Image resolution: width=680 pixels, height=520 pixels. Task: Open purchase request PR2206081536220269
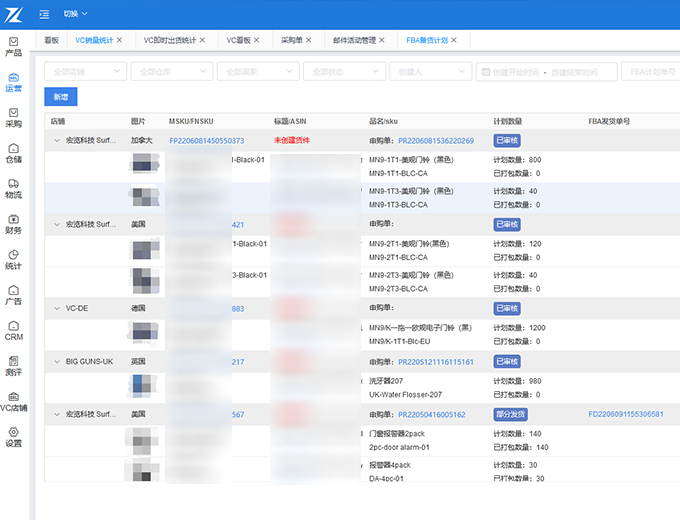click(436, 141)
